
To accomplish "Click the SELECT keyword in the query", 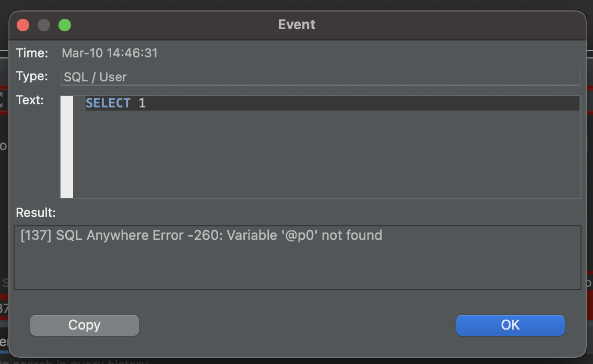I will (108, 103).
